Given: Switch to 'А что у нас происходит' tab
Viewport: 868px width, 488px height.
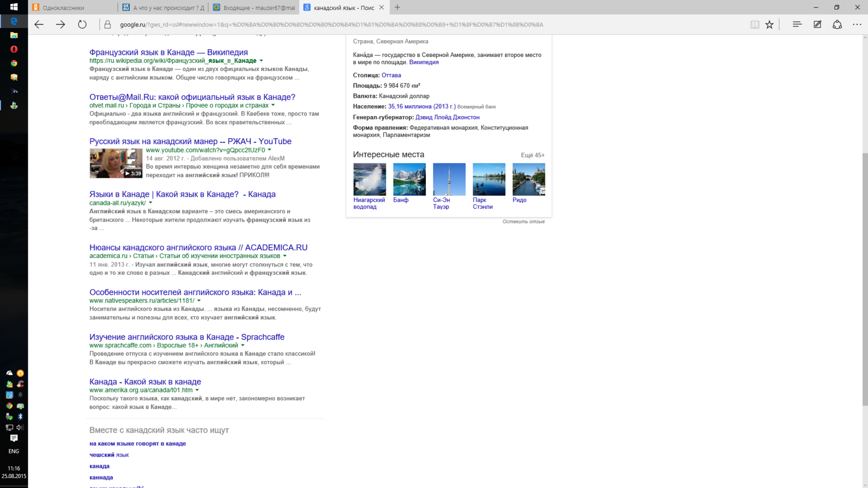Looking at the screenshot, I should (x=163, y=8).
